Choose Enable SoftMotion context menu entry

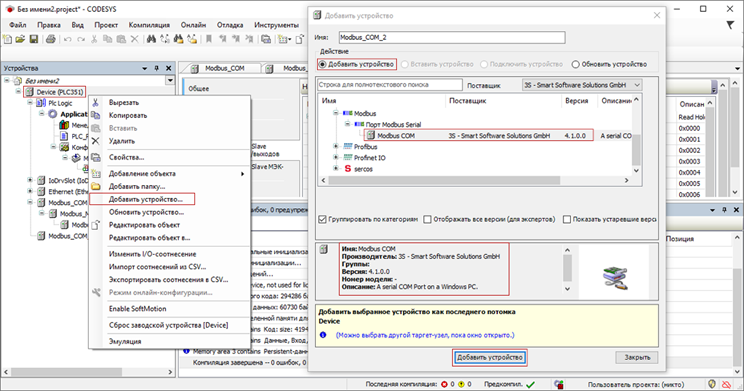[138, 309]
